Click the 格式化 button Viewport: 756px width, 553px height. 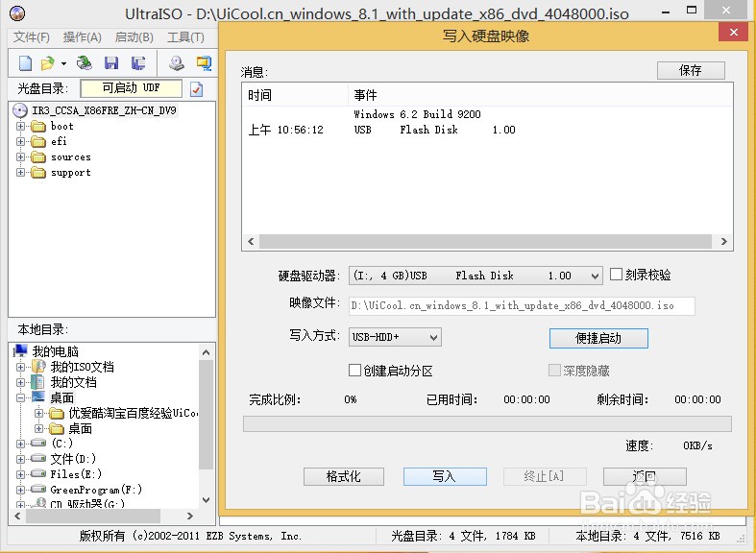point(344,476)
